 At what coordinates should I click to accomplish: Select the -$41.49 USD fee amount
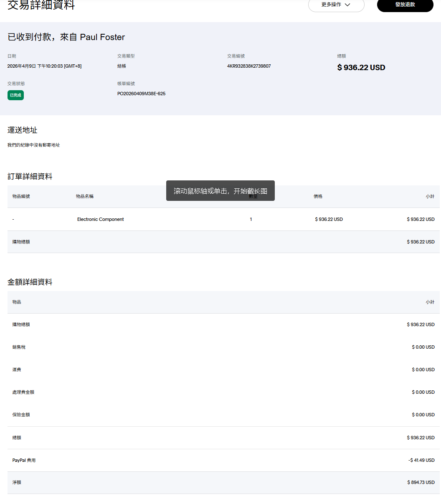(x=421, y=460)
